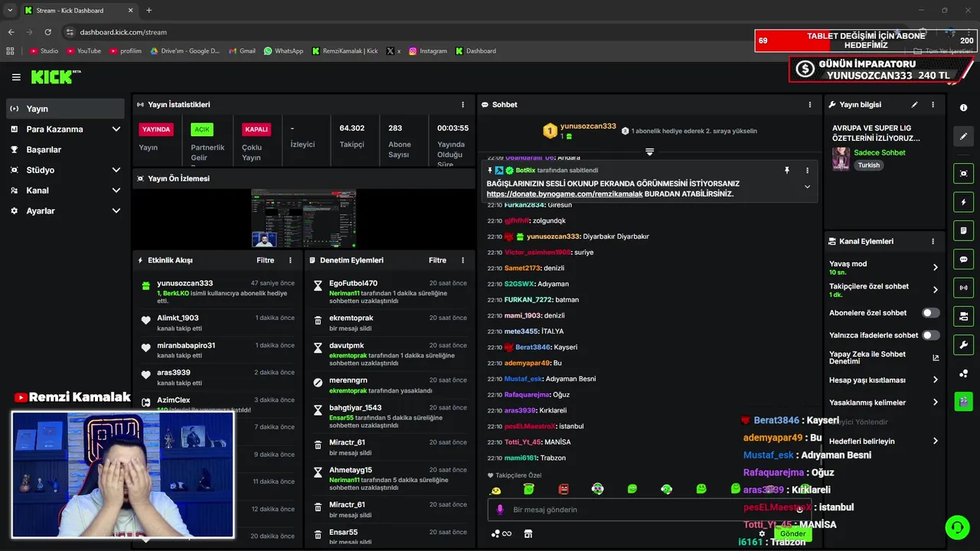Click the lightning bolt icon in right toolbar
This screenshot has width=980, height=551.
pos(964,202)
